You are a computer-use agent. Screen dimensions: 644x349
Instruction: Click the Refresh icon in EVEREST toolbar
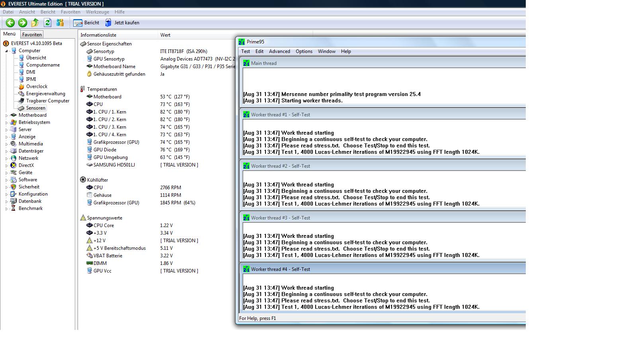(x=47, y=23)
